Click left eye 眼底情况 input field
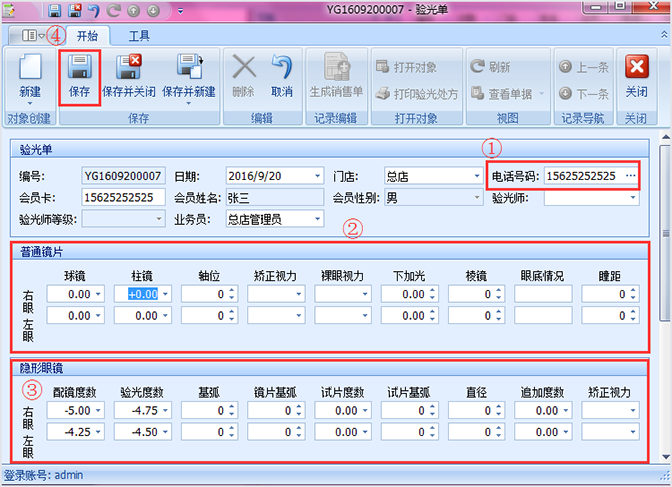 pos(543,316)
